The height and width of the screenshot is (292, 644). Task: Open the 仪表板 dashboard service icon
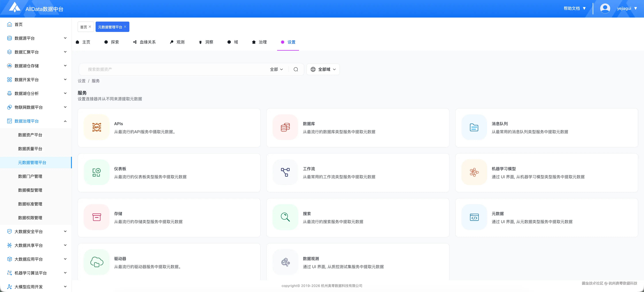tap(97, 172)
